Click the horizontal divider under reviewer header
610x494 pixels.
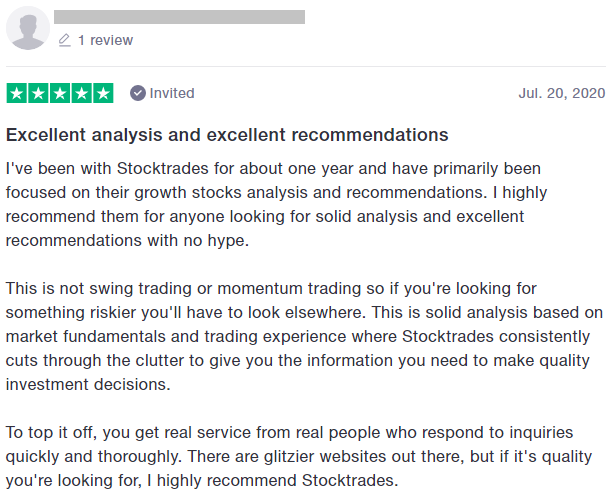point(305,67)
